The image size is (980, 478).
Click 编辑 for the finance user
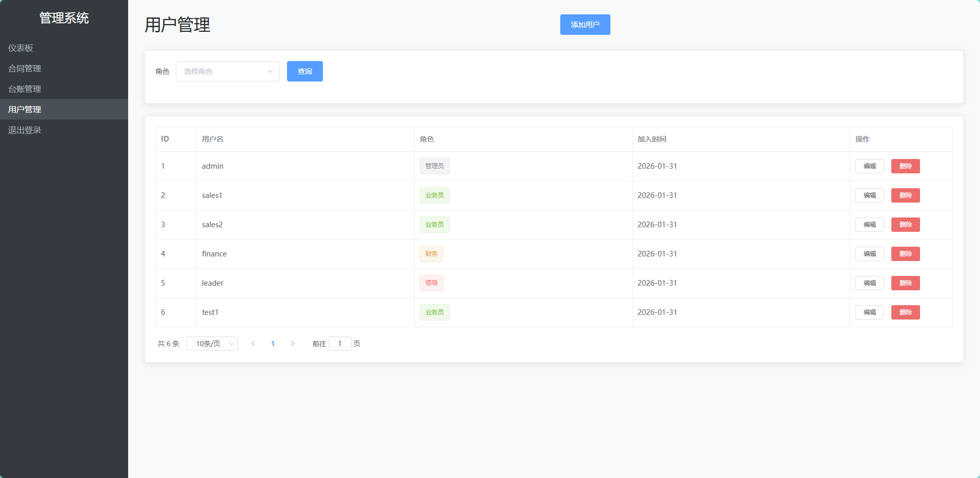click(869, 254)
